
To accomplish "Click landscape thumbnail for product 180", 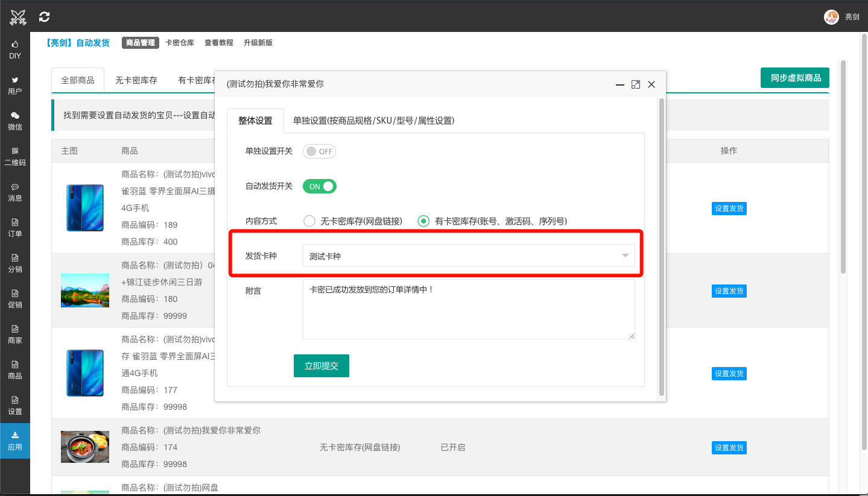I will [85, 290].
